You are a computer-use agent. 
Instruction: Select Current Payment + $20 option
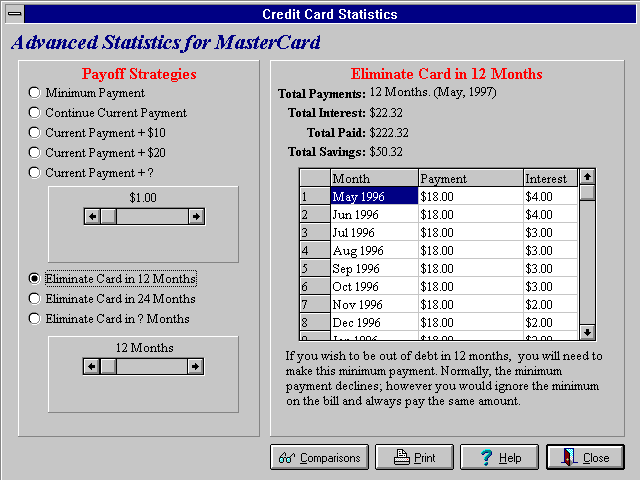tap(36, 153)
